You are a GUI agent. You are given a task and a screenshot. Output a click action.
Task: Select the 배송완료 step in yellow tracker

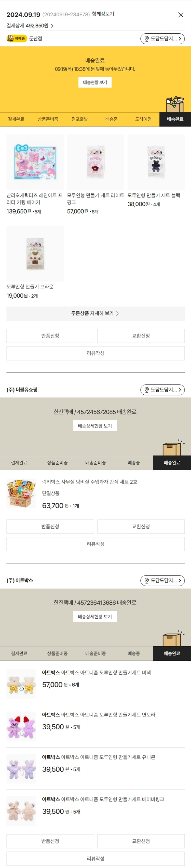(x=175, y=119)
